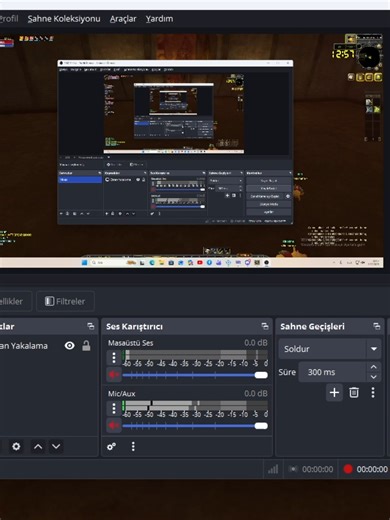The image size is (390, 520).
Task: Open source properties gear icon
Action: click(16, 446)
